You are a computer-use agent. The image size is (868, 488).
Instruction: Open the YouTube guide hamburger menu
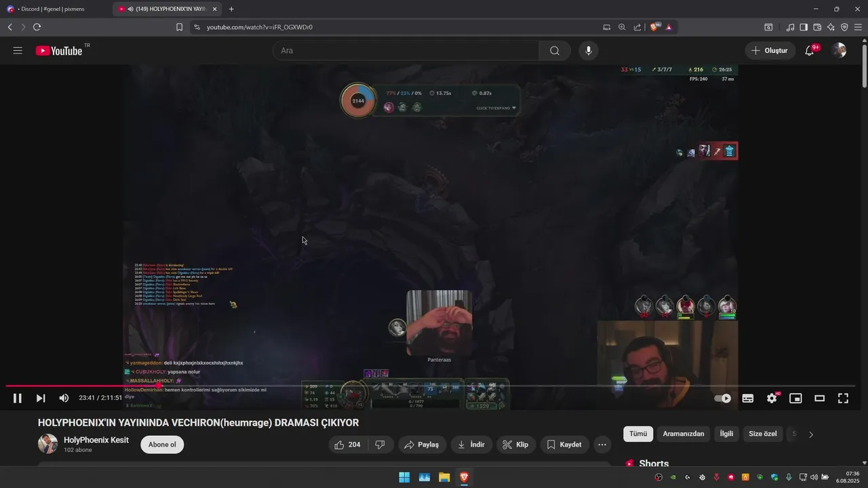[18, 51]
